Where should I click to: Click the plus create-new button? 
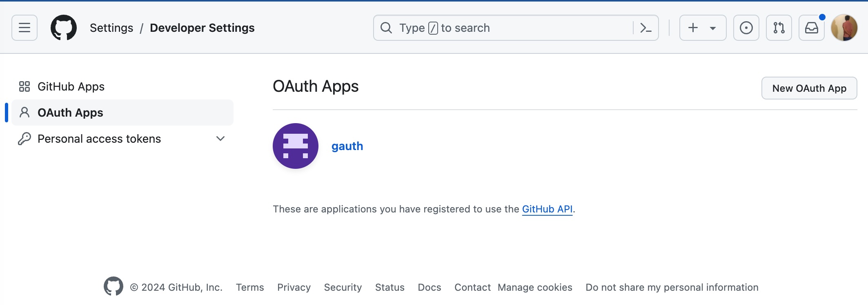click(x=693, y=28)
